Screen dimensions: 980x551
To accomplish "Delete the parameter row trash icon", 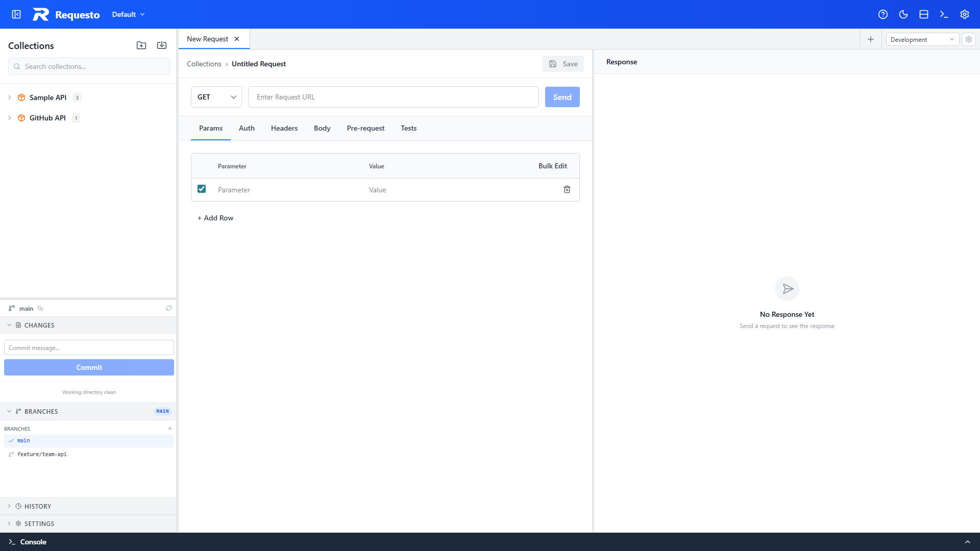I will click(567, 189).
